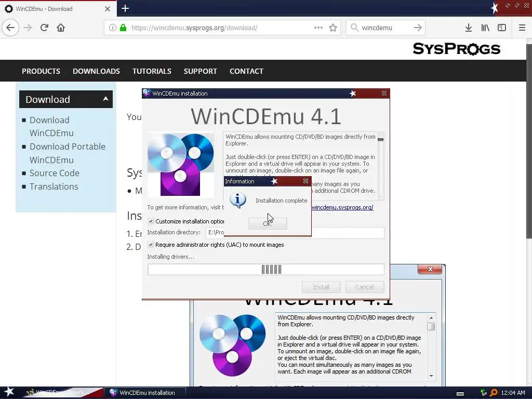
Task: Click the green arrow tray icon
Action: pos(484,393)
